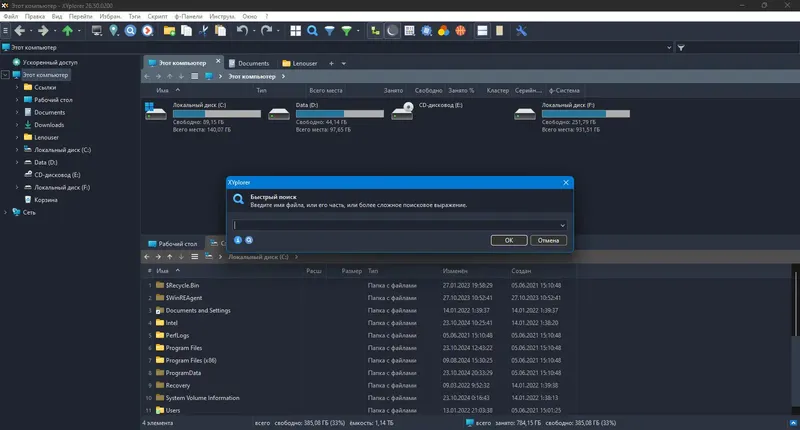Open the blue gear Configuration icon
The height and width of the screenshot is (430, 800).
click(427, 31)
